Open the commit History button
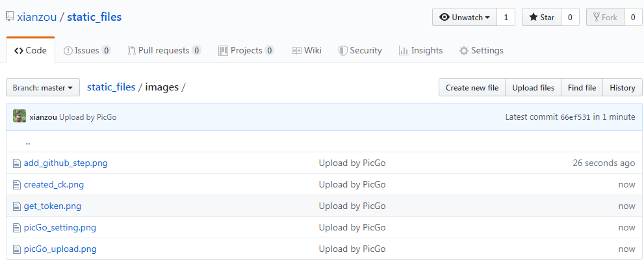The image size is (644, 263). [x=622, y=88]
